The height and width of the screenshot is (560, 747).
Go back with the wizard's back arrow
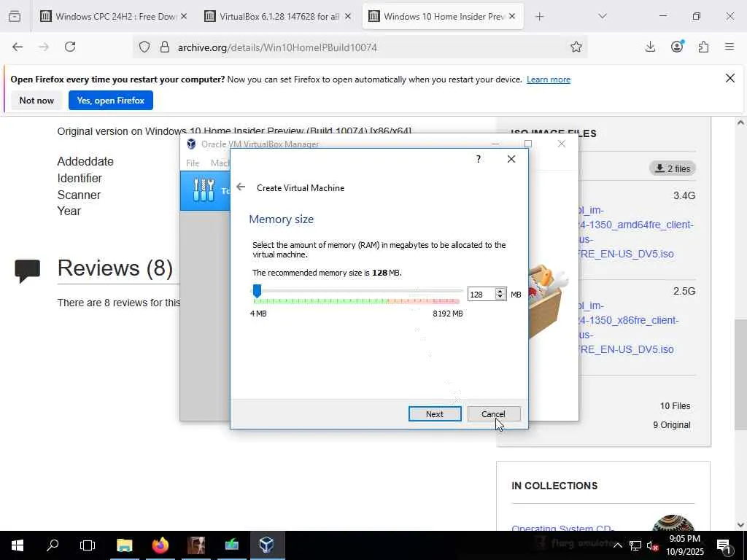(x=241, y=187)
